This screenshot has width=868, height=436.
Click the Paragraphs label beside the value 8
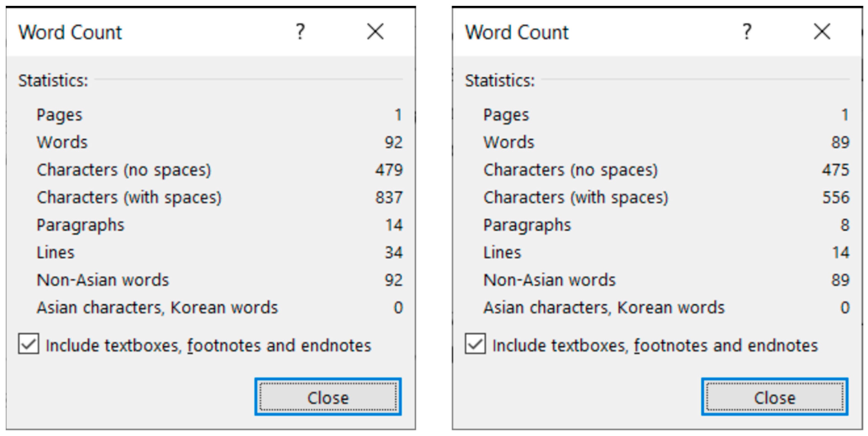click(x=527, y=225)
